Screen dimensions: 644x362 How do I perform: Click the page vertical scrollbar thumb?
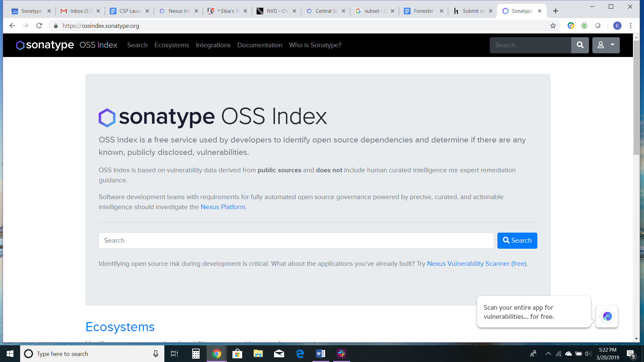(636, 97)
